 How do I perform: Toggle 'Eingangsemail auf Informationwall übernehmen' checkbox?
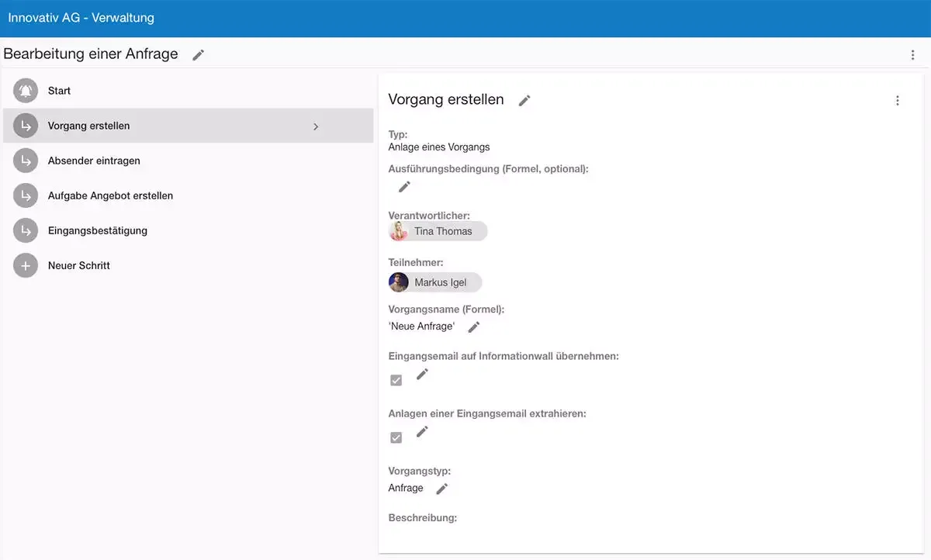click(396, 381)
